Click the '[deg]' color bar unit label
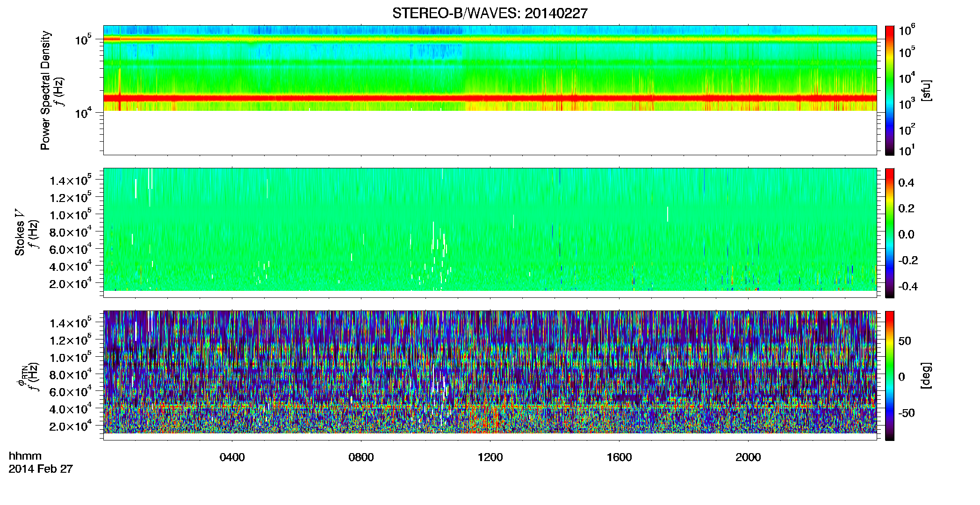980x505 pixels. [x=926, y=375]
